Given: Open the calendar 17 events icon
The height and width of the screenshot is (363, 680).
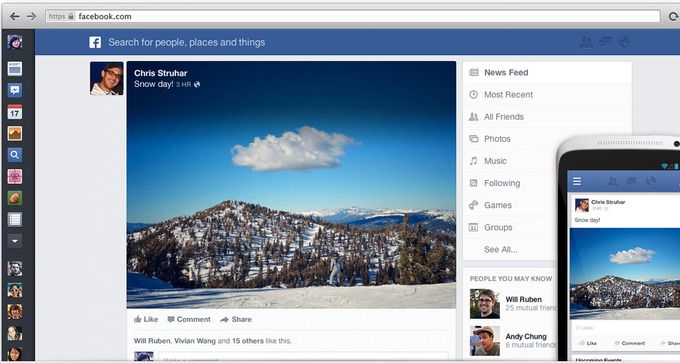Looking at the screenshot, I should click(x=15, y=112).
